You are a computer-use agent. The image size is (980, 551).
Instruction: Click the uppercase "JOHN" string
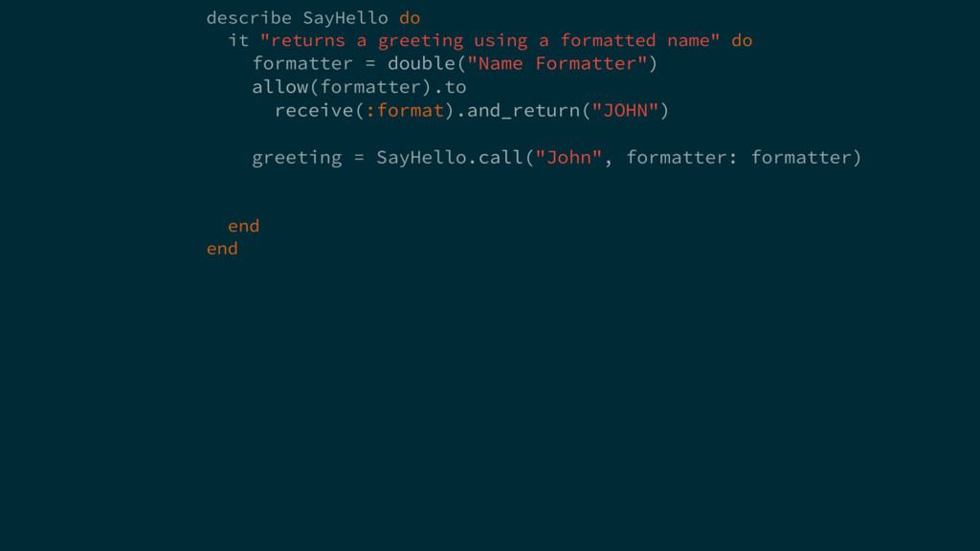pyautogui.click(x=624, y=111)
